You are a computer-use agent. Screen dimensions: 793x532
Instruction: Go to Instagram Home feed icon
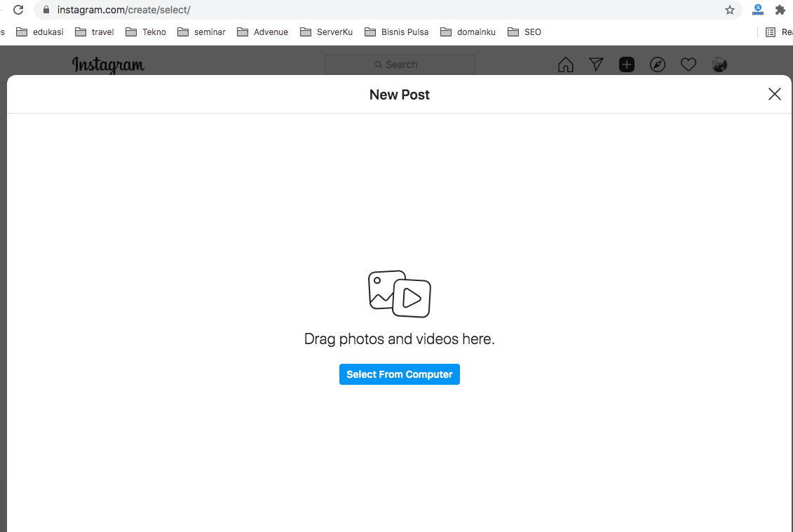[565, 64]
